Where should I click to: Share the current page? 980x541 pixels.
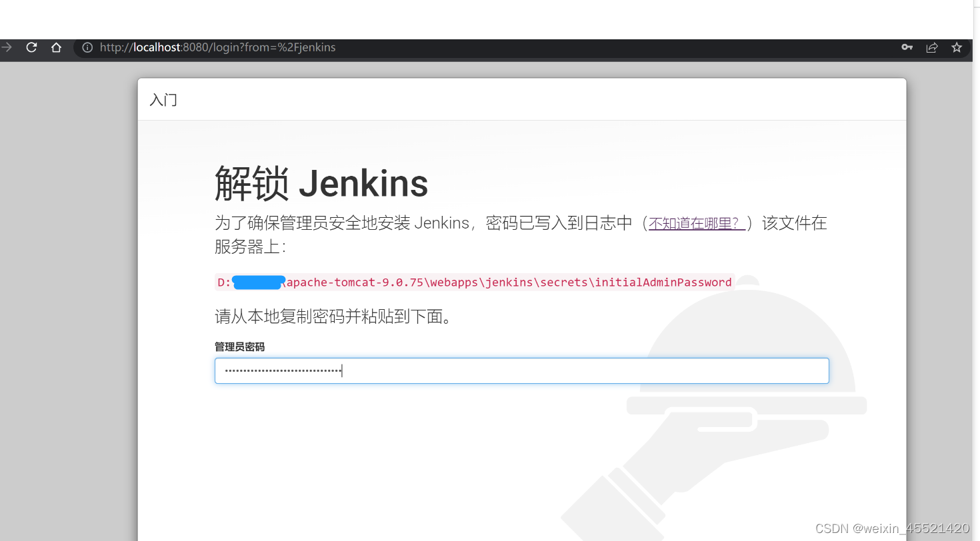pos(931,47)
